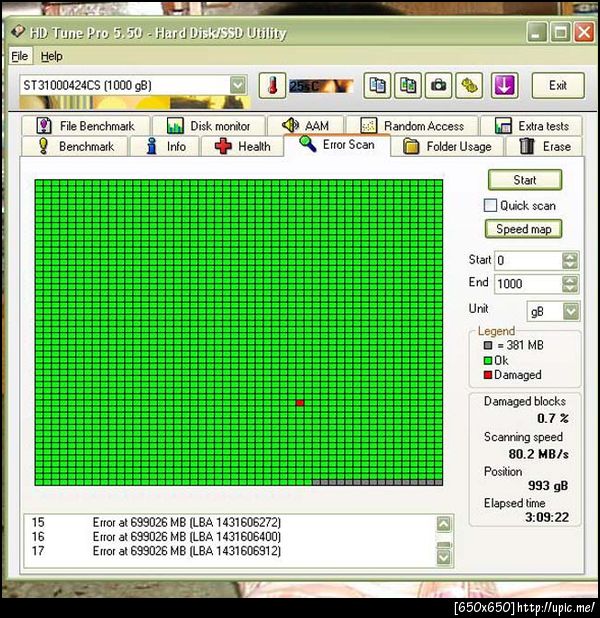600x618 pixels.
Task: Open the Folder Usage tab
Action: (447, 146)
